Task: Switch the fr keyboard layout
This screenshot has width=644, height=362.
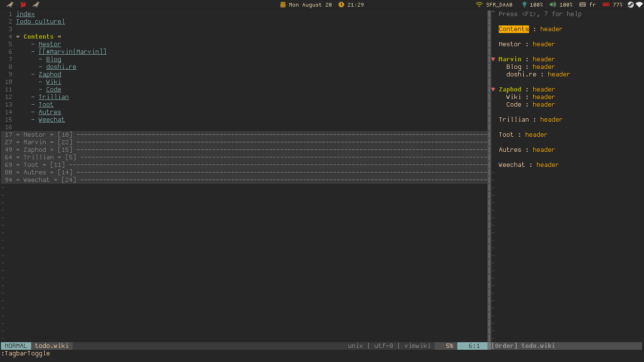Action: (592, 5)
